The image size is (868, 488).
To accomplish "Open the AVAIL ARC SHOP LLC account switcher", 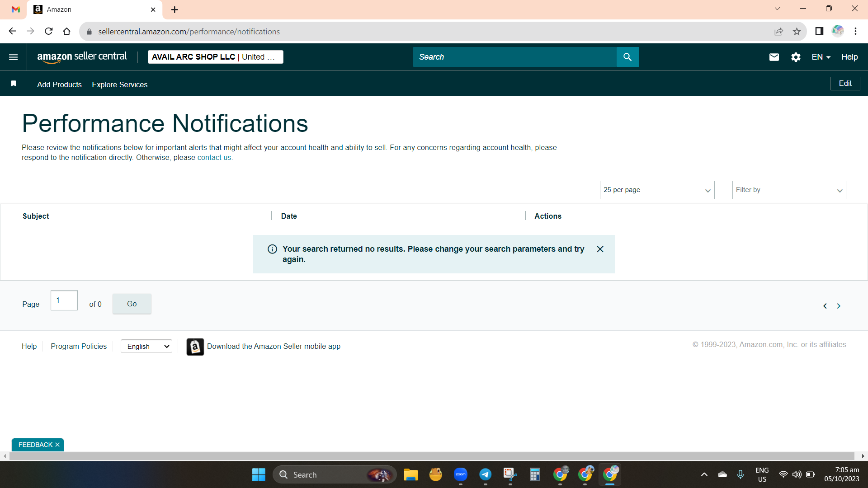I will 216,57.
